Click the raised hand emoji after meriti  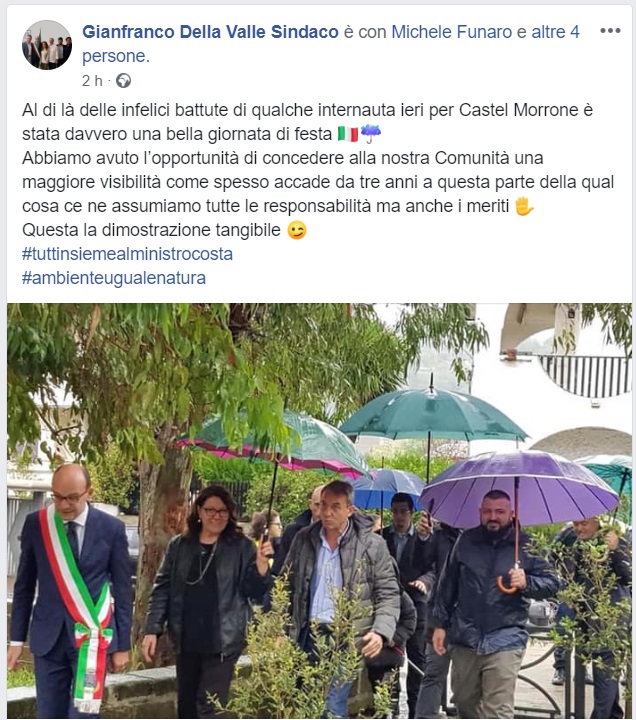point(524,206)
